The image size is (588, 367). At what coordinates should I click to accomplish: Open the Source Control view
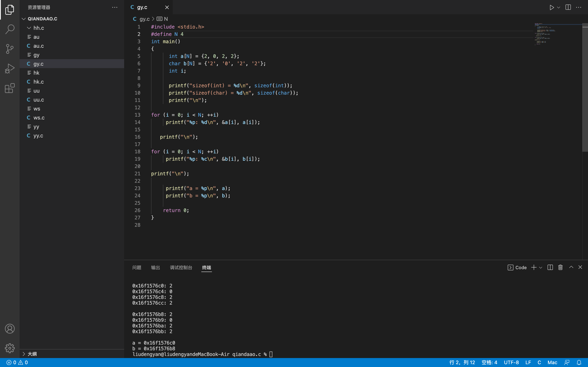(10, 49)
